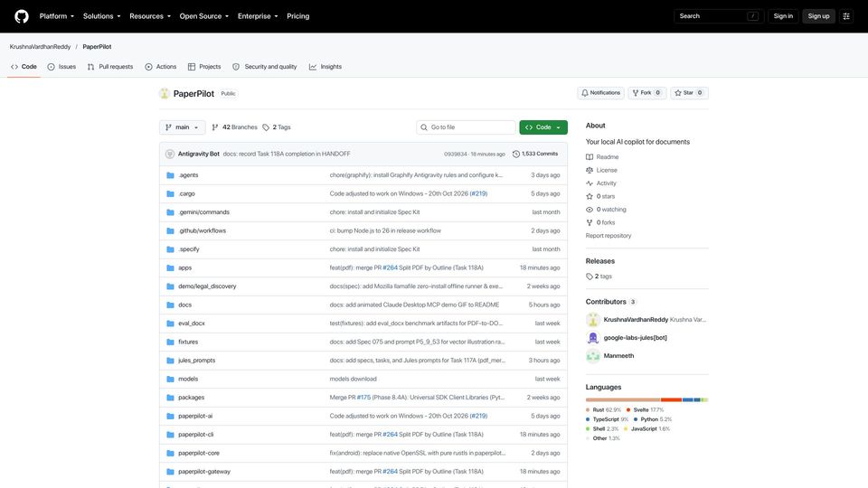Screen dimensions: 868x488
Task: Expand the Enterprise menu
Action: coord(258,16)
